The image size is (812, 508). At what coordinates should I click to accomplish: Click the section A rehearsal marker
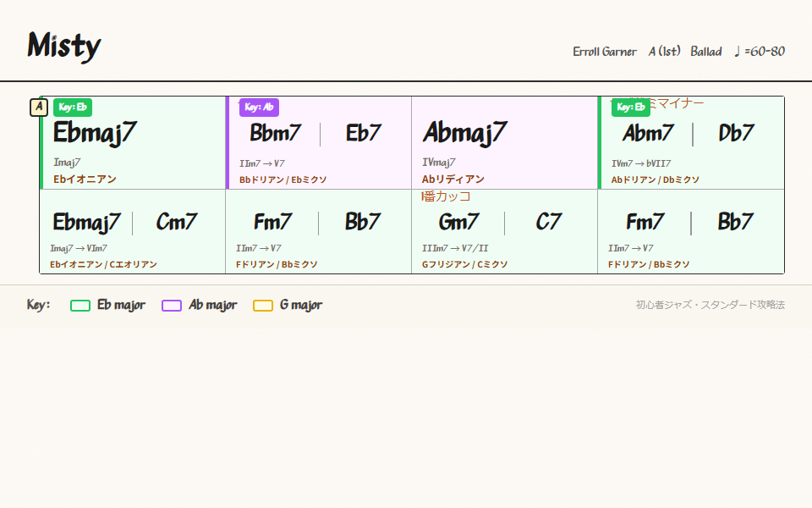(39, 108)
